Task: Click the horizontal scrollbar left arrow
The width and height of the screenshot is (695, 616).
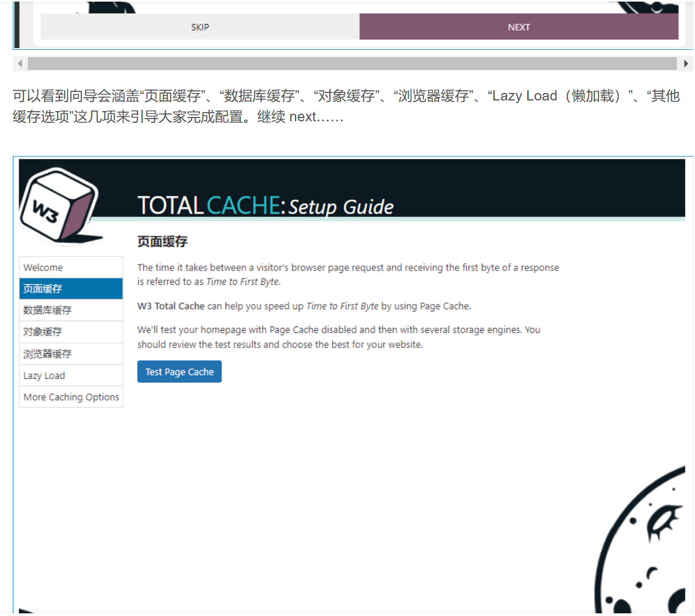Action: point(20,64)
